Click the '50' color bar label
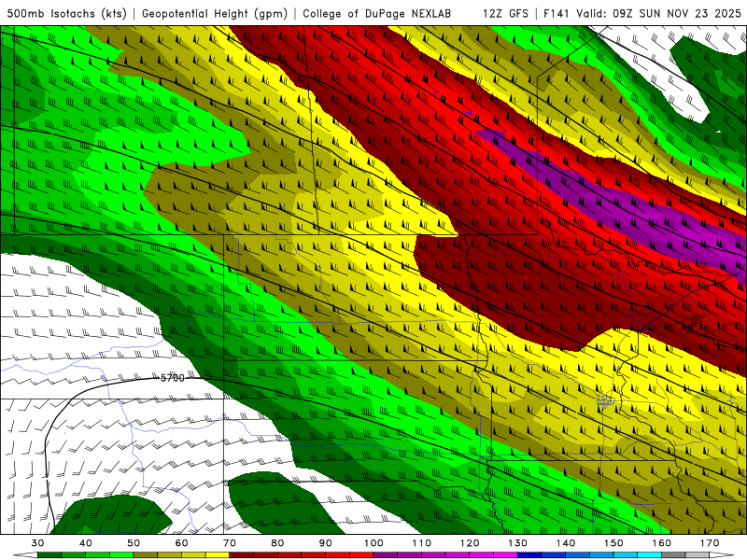The image size is (747, 560). coord(134,543)
